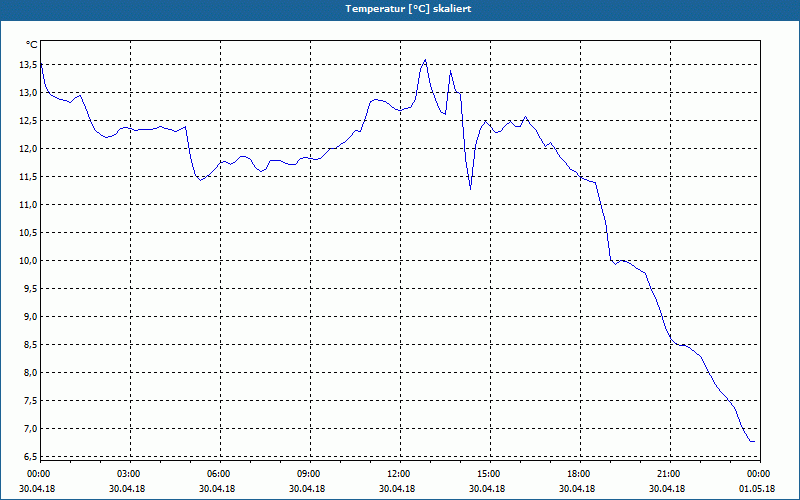Select the "03:00" time label
Viewport: 800px width, 500px height.
[131, 474]
